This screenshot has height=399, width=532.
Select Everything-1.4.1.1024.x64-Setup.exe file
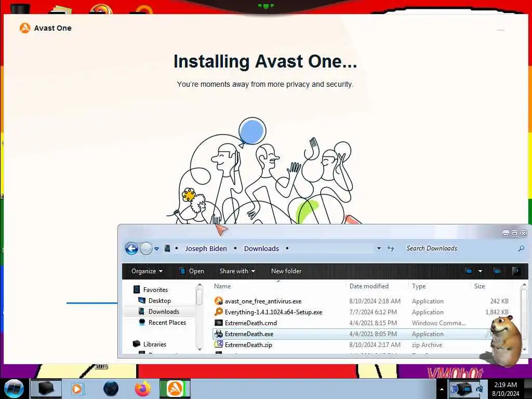tap(273, 312)
